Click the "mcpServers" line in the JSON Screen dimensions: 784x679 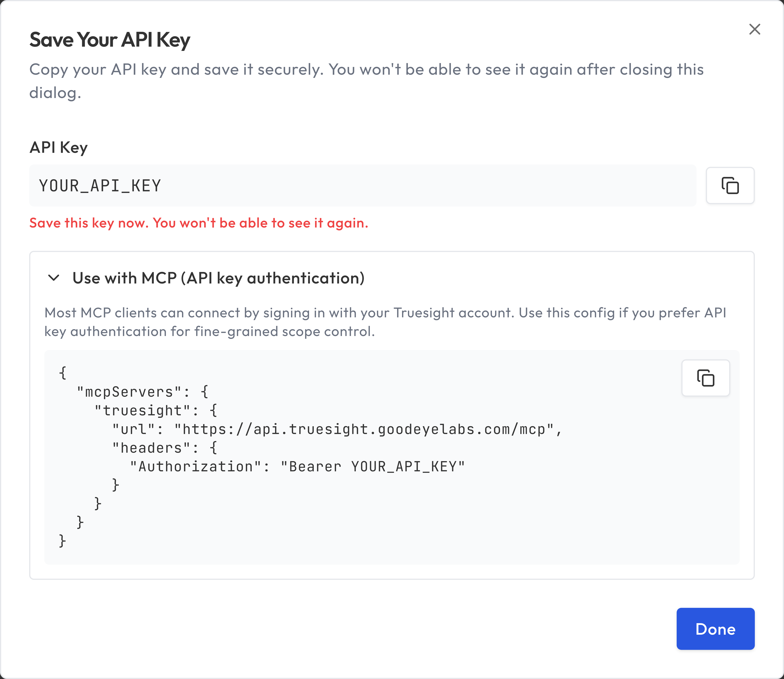(x=142, y=392)
